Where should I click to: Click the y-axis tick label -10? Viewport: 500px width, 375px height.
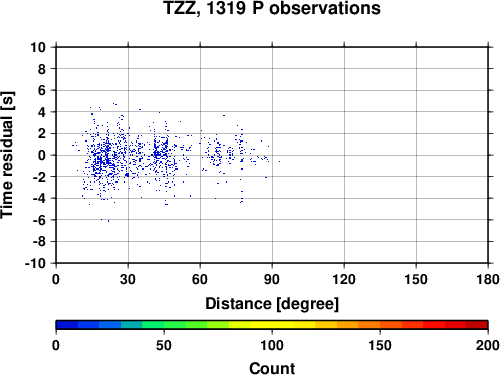point(35,263)
